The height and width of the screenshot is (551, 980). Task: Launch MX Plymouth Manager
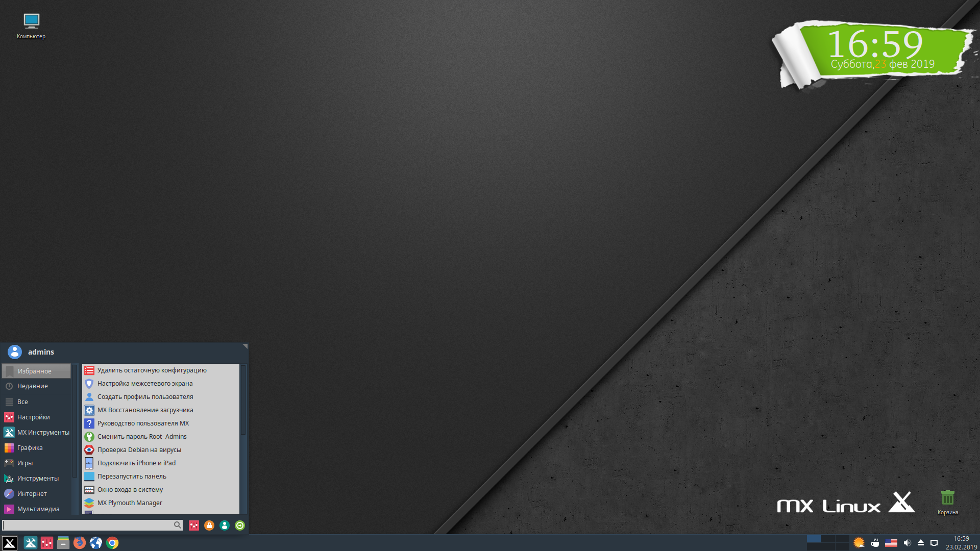coord(130,503)
